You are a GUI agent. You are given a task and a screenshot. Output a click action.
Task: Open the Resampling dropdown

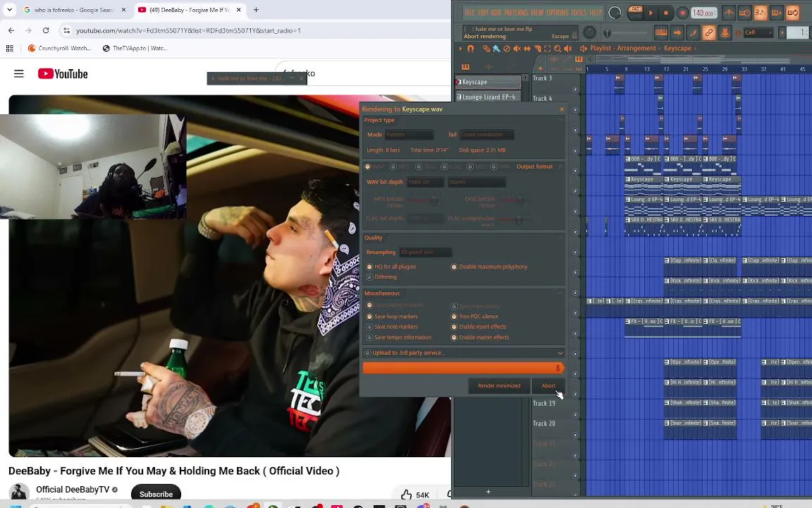coord(425,253)
